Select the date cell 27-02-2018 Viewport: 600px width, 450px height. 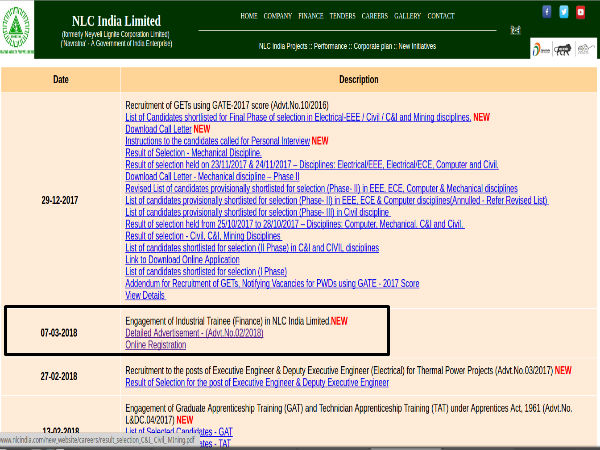tap(59, 377)
